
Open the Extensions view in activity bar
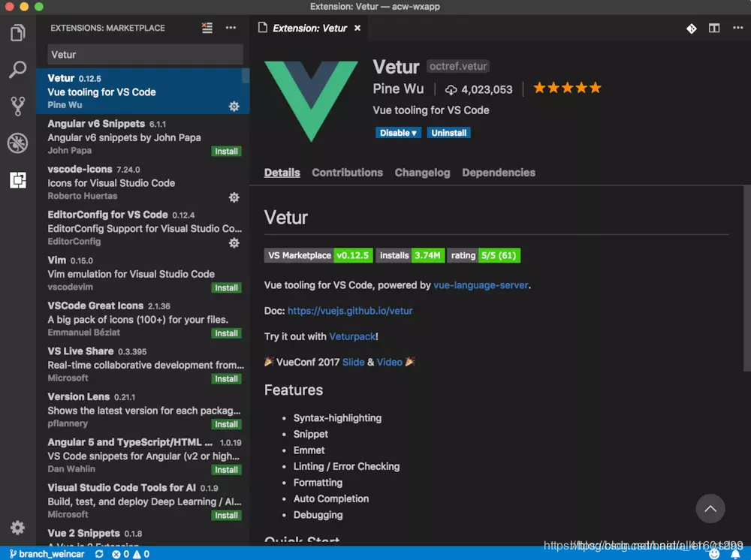coord(18,180)
